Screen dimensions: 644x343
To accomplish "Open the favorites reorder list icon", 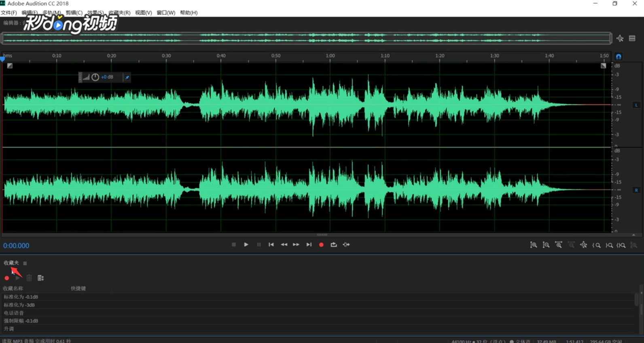I will pyautogui.click(x=40, y=278).
